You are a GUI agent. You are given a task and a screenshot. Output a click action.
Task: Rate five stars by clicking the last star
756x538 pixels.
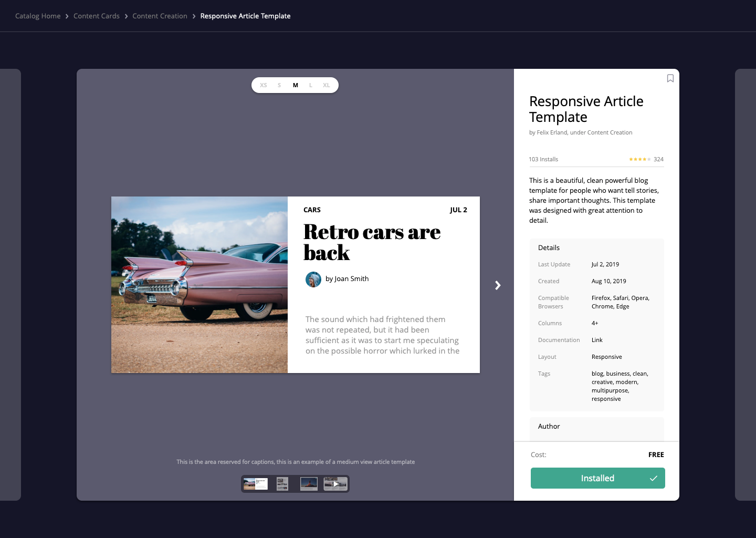click(648, 159)
